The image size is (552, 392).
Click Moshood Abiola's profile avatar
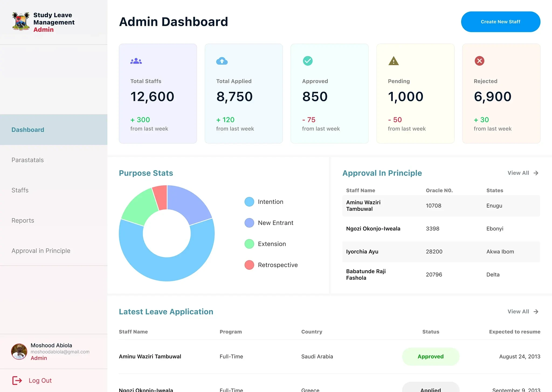pos(19,352)
